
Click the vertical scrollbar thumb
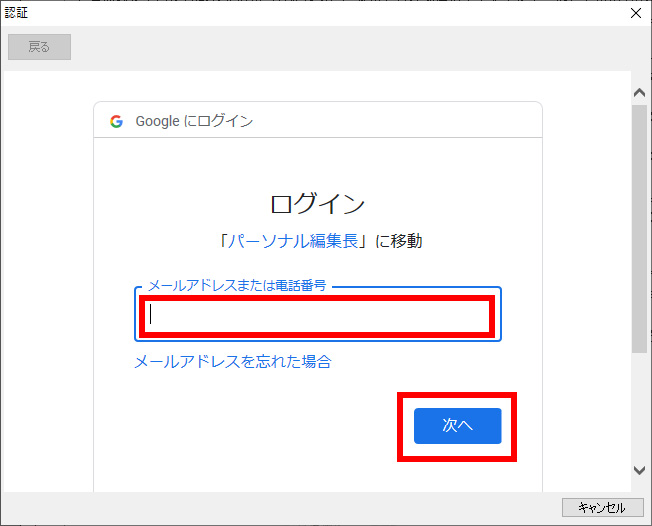click(639, 229)
